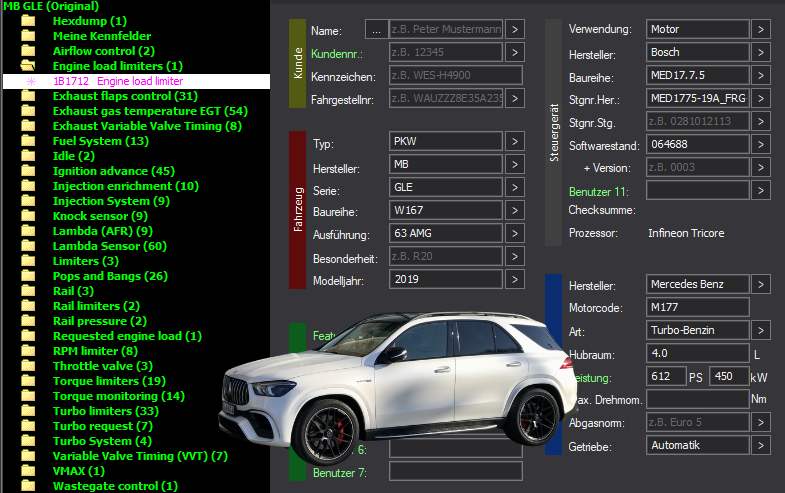Viewport: 785px width, 493px height.
Task: Click the Wastegate control (1) folder icon
Action: pos(29,486)
